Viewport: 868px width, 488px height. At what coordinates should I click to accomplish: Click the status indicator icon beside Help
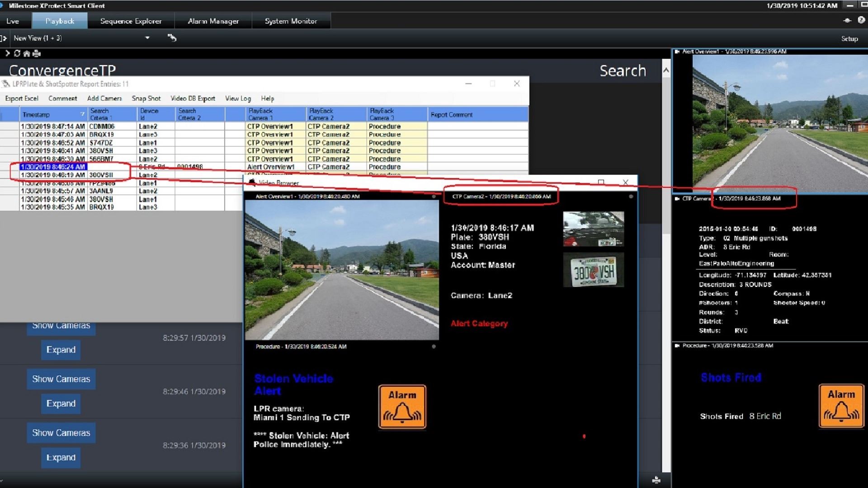coord(847,20)
